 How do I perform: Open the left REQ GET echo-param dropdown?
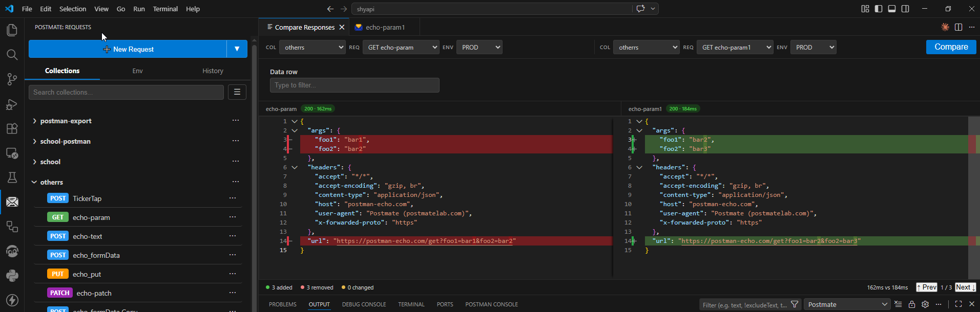[x=401, y=47]
